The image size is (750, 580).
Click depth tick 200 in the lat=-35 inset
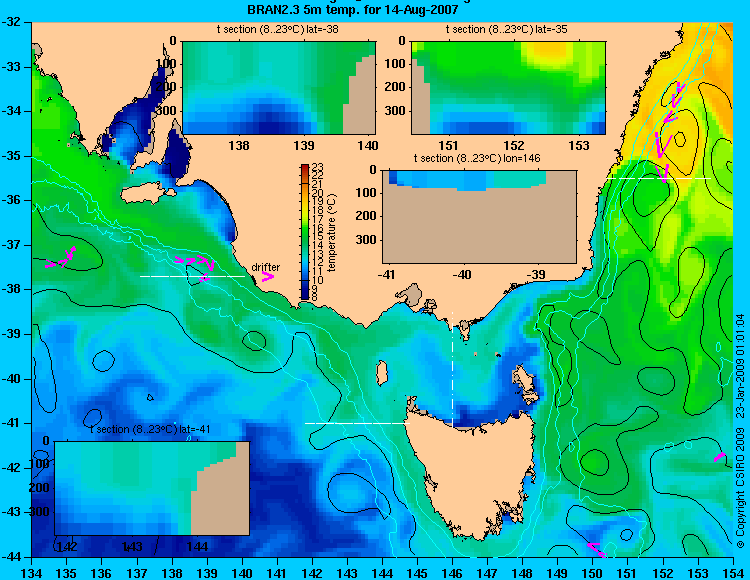tap(397, 87)
